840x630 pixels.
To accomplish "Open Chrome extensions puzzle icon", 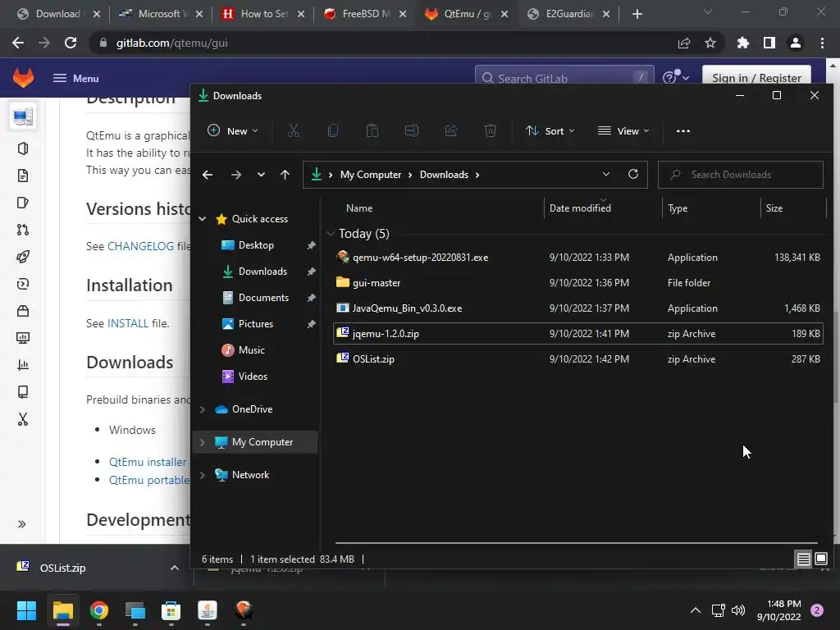I will tap(743, 43).
